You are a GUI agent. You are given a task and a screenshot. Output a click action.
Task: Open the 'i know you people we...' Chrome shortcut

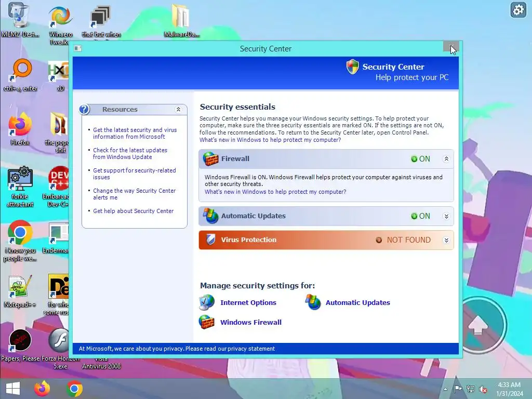pyautogui.click(x=20, y=241)
